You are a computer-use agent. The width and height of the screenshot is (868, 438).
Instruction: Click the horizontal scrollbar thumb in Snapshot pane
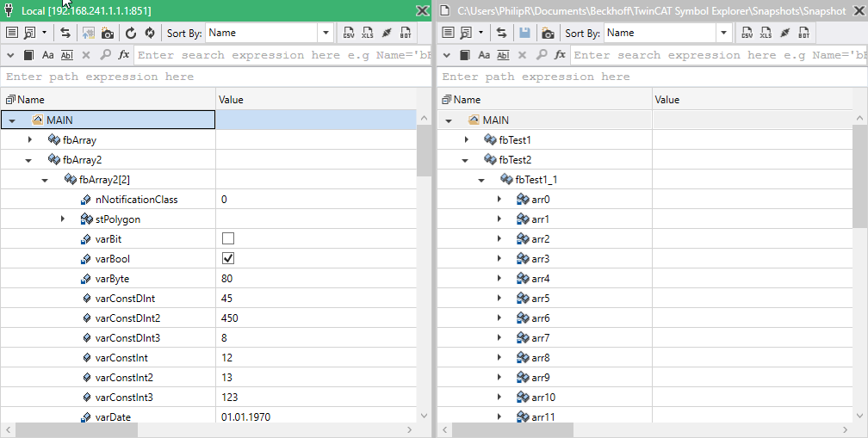[x=512, y=429]
